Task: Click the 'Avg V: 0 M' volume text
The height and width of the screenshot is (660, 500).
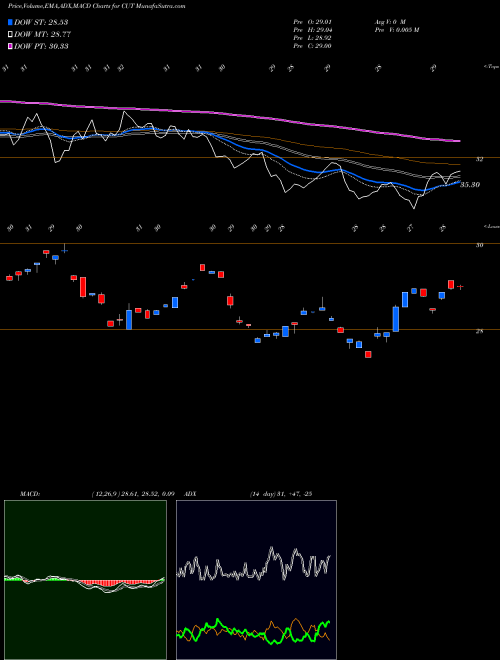Action: [x=389, y=22]
